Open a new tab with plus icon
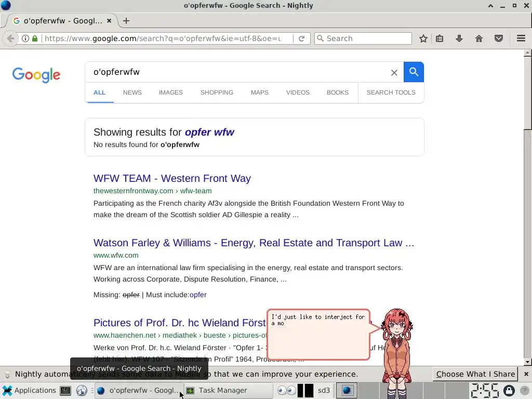532x399 pixels. 126,21
